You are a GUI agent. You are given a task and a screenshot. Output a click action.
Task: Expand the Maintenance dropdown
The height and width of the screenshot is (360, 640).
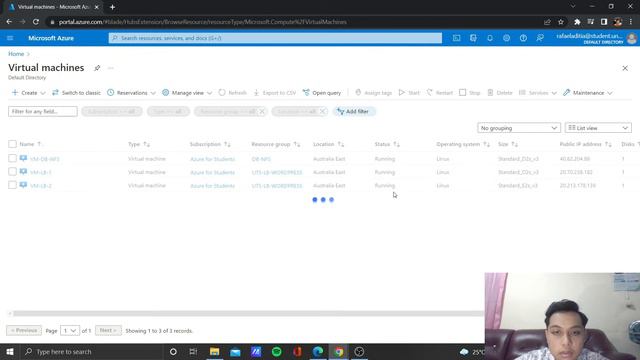(588, 93)
